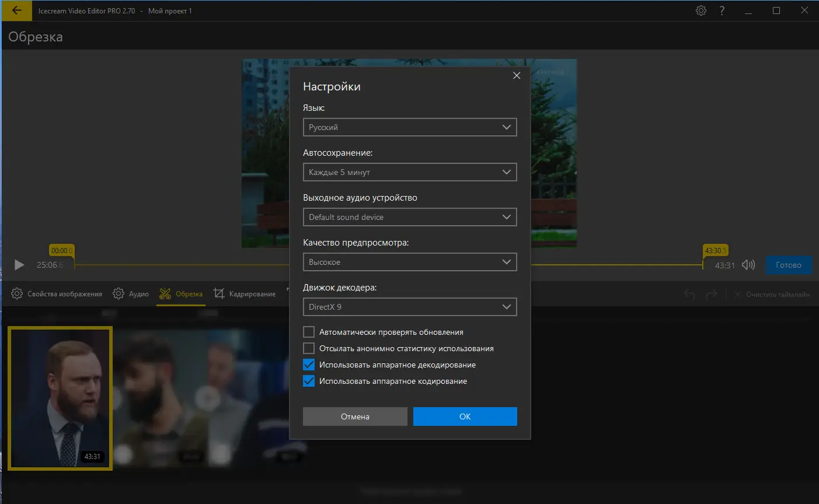Mute audio with the speaker icon

tap(748, 265)
